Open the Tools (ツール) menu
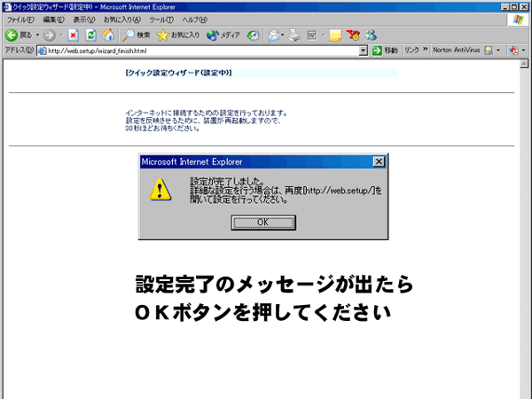This screenshot has height=399, width=532. (161, 20)
